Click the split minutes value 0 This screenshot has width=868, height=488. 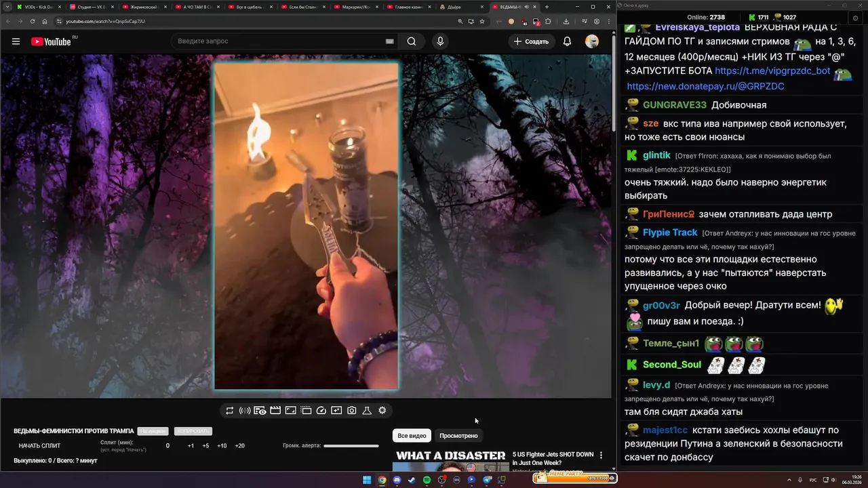coord(167,446)
